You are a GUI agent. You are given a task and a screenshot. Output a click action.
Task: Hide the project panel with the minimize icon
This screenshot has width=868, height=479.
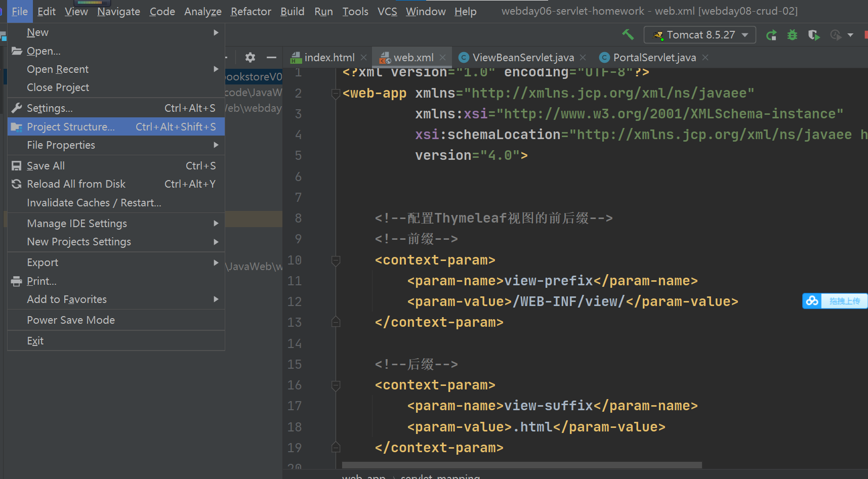[271, 57]
